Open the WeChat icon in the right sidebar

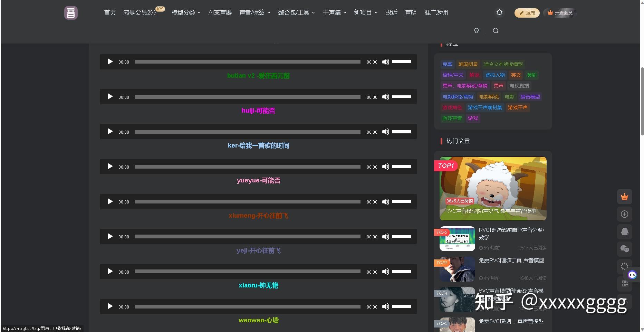(x=624, y=249)
